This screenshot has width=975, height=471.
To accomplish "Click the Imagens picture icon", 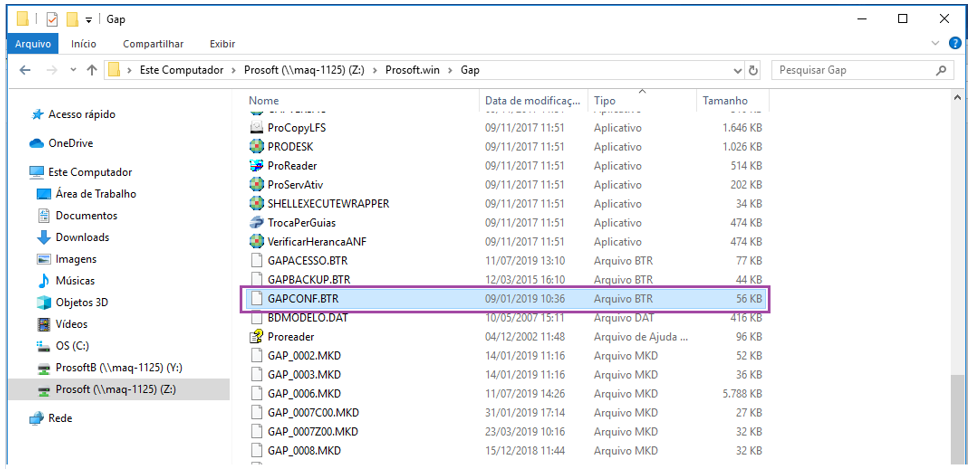I will [44, 259].
